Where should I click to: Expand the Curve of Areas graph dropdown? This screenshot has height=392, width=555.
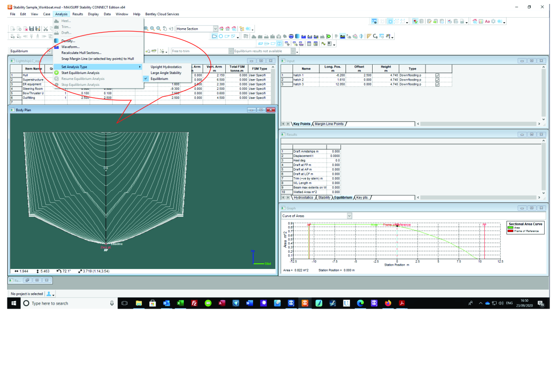click(x=349, y=216)
